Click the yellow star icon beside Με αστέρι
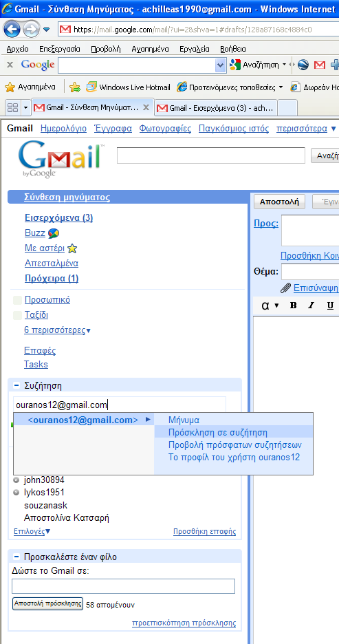 pyautogui.click(x=72, y=248)
